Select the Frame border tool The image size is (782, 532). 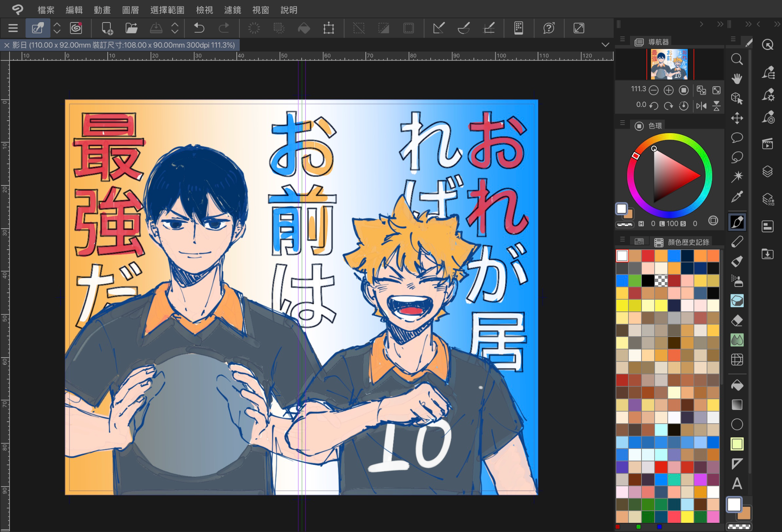(737, 444)
